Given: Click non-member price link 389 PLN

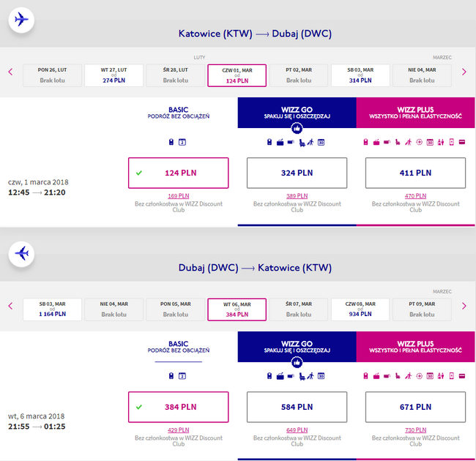Looking at the screenshot, I should [x=297, y=196].
